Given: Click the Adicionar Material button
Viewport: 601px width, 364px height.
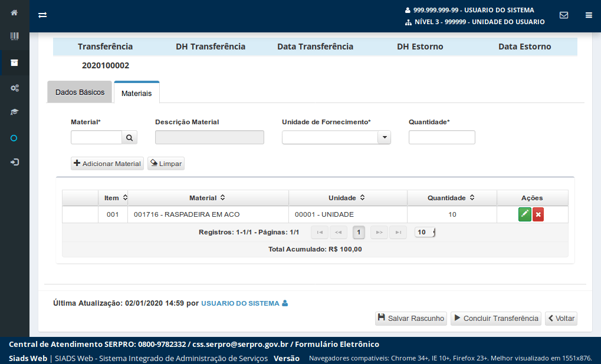Looking at the screenshot, I should [107, 163].
